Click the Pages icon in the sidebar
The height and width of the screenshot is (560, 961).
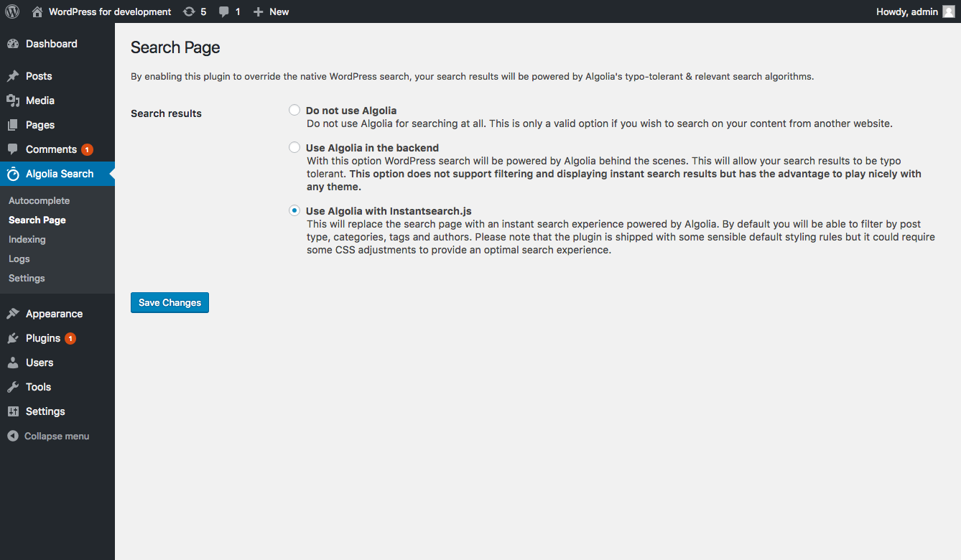click(x=13, y=125)
